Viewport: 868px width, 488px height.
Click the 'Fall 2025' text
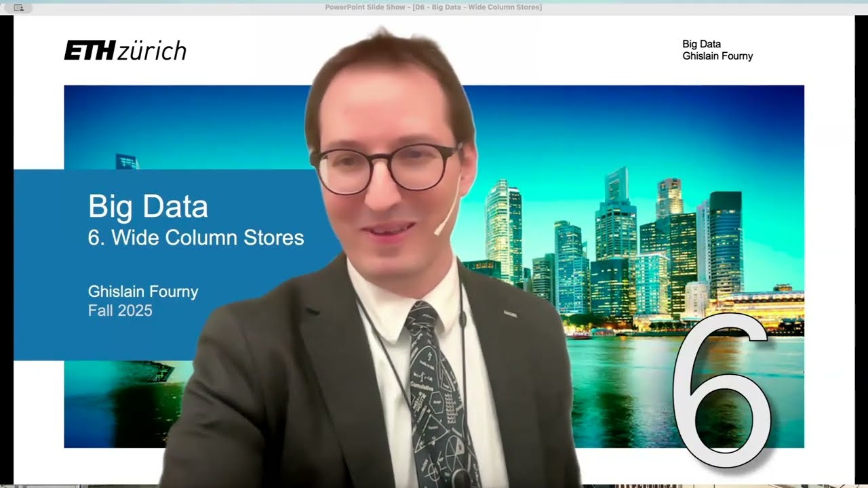click(x=120, y=311)
